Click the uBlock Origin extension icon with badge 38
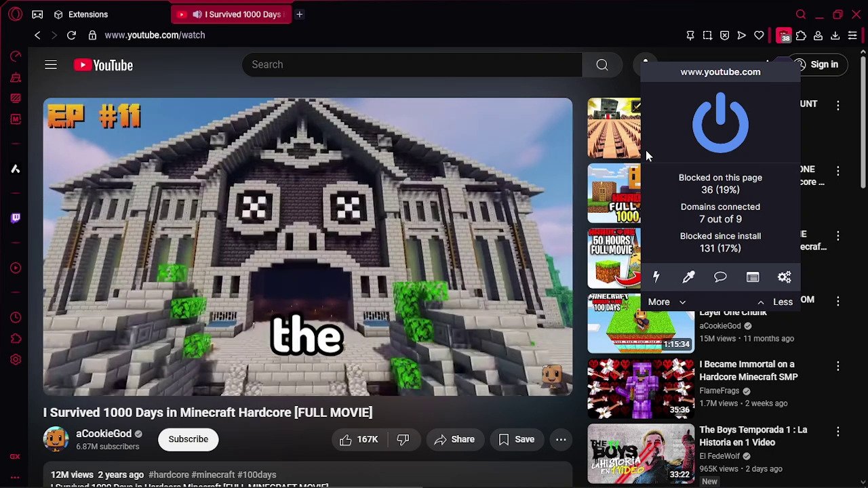 (784, 35)
